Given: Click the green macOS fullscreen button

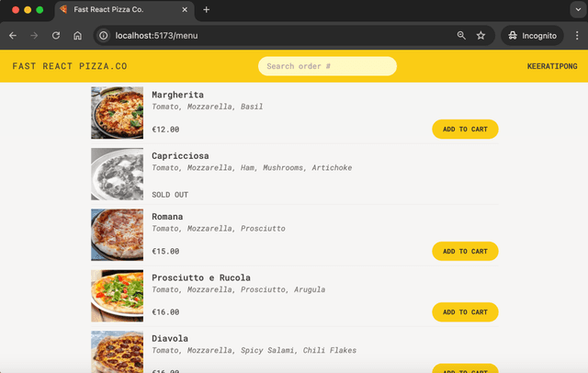Looking at the screenshot, I should (x=40, y=10).
